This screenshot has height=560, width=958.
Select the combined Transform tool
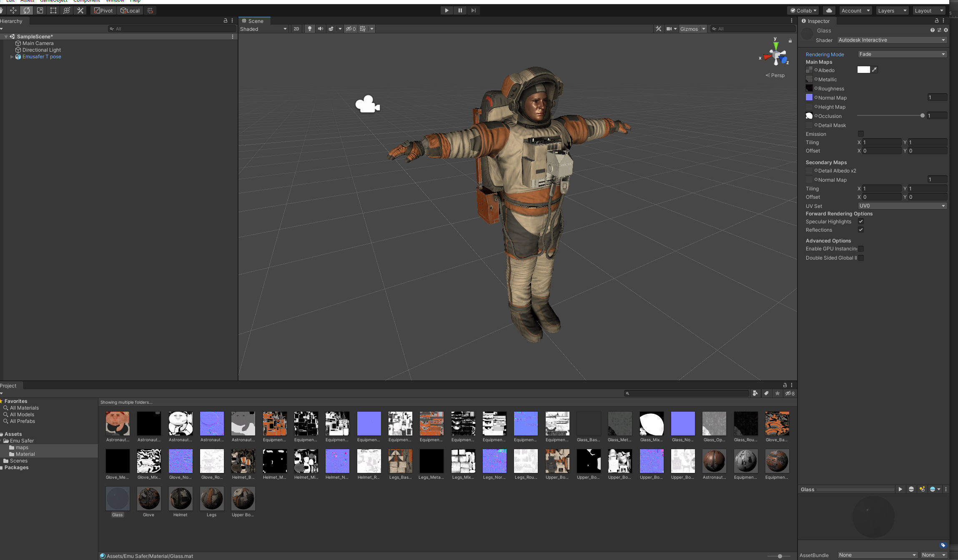(67, 10)
